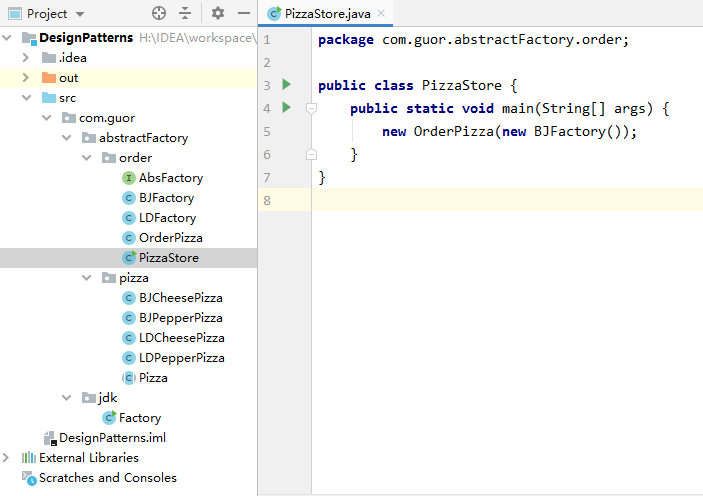
Task: Select BJFactory file label in tree
Action: [x=166, y=198]
